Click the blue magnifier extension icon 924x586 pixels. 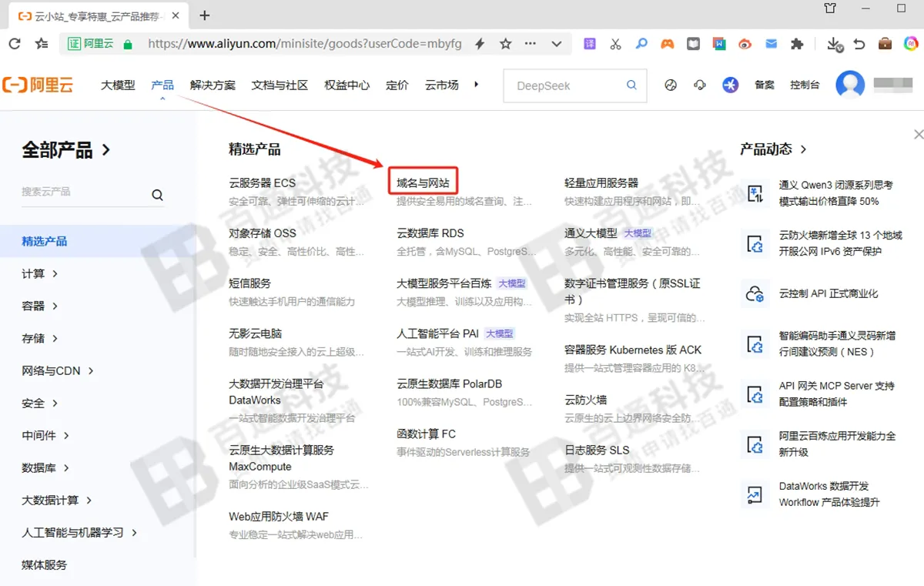641,44
